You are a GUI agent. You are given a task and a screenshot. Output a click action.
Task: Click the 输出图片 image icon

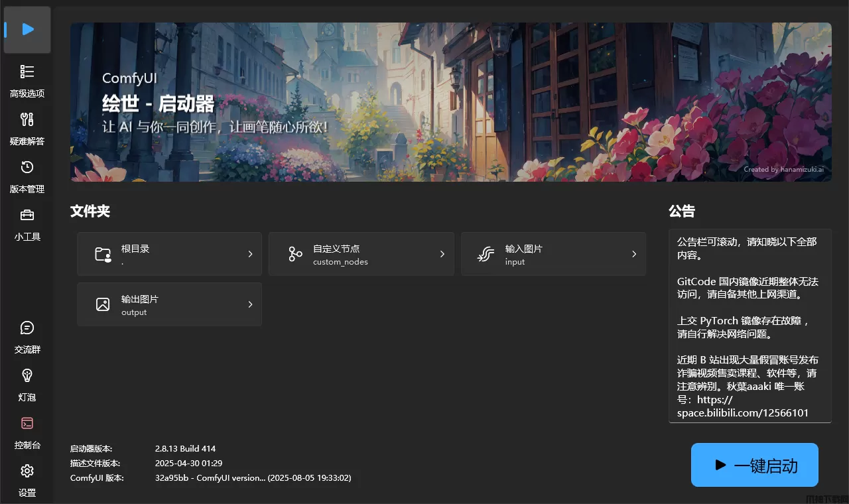coord(103,304)
